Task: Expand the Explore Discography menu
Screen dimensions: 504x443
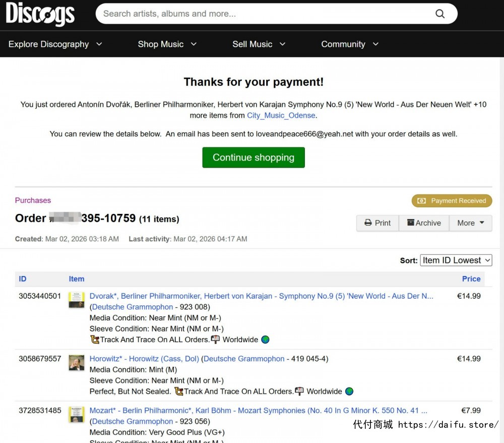Action: click(55, 44)
